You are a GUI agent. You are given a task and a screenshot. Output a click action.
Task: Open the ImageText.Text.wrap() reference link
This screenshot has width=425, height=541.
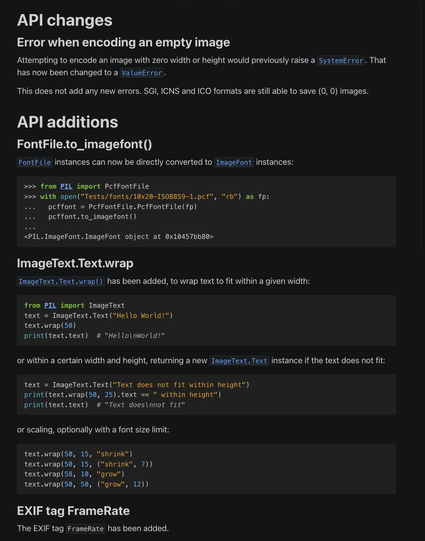(x=61, y=281)
